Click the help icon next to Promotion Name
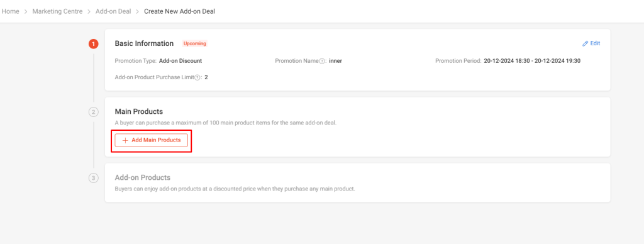Image resolution: width=644 pixels, height=244 pixels. pyautogui.click(x=322, y=61)
